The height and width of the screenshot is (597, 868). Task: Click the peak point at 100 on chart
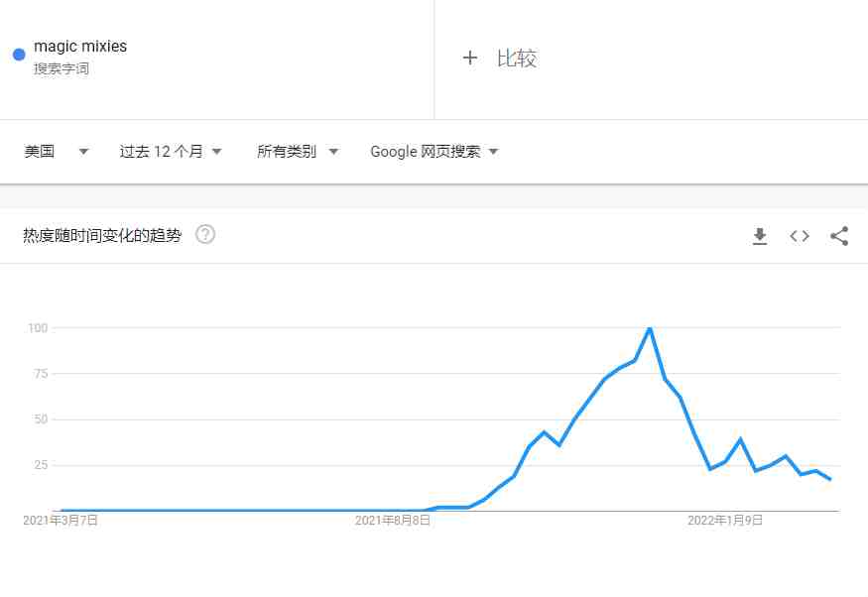coord(650,328)
